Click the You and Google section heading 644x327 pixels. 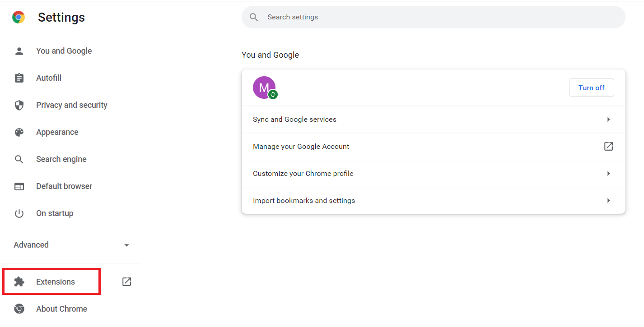click(270, 55)
